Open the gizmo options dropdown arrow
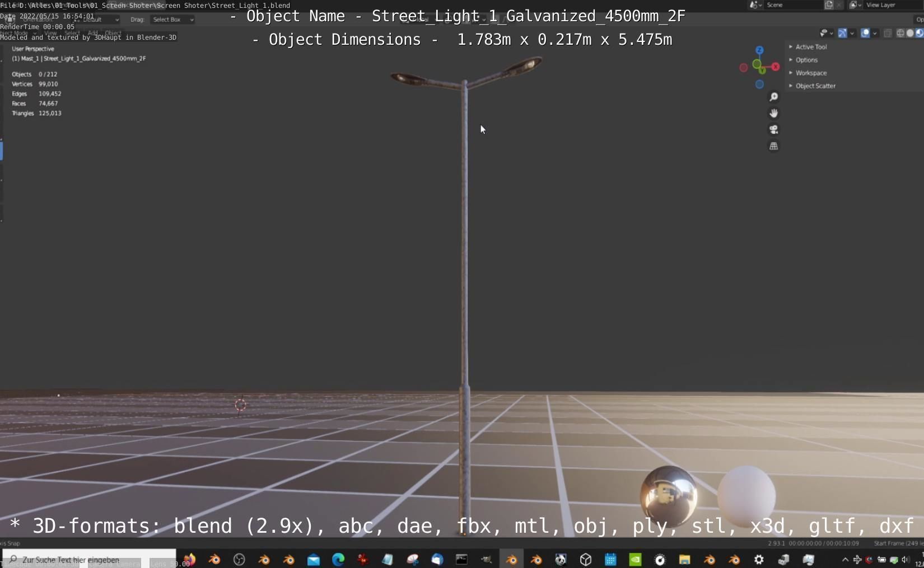 852,33
